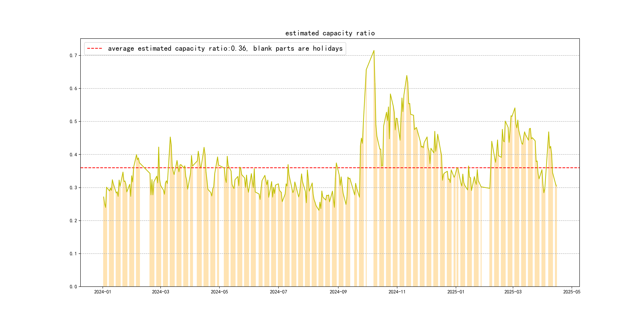Click the 0.4 y-axis tick label
Screen dimensions: 644x322
[73, 154]
